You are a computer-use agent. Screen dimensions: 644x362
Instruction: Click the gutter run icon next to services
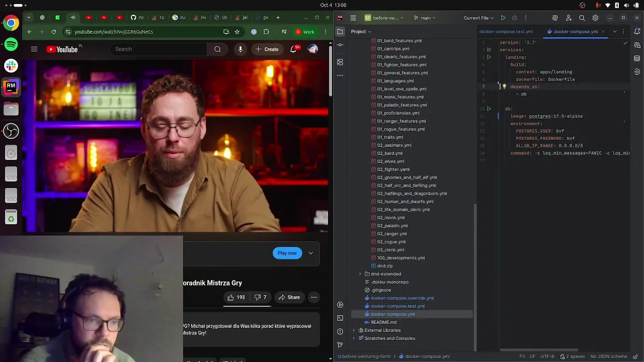[x=489, y=50]
